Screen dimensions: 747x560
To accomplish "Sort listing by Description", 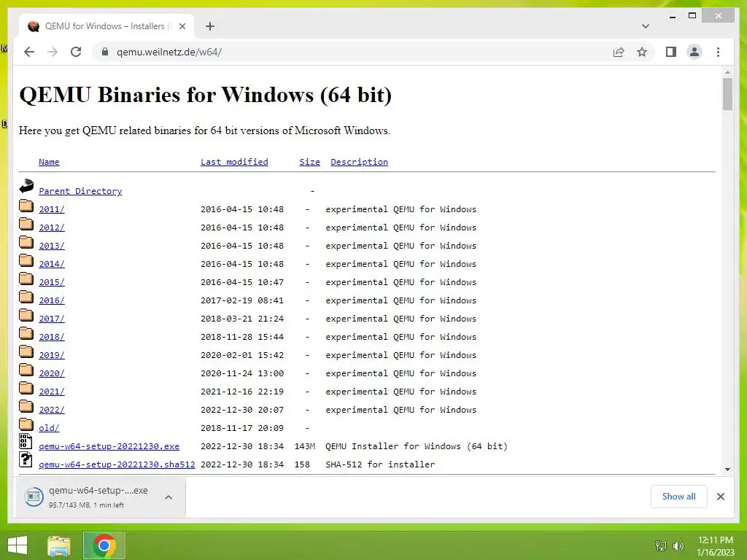I will [x=359, y=162].
